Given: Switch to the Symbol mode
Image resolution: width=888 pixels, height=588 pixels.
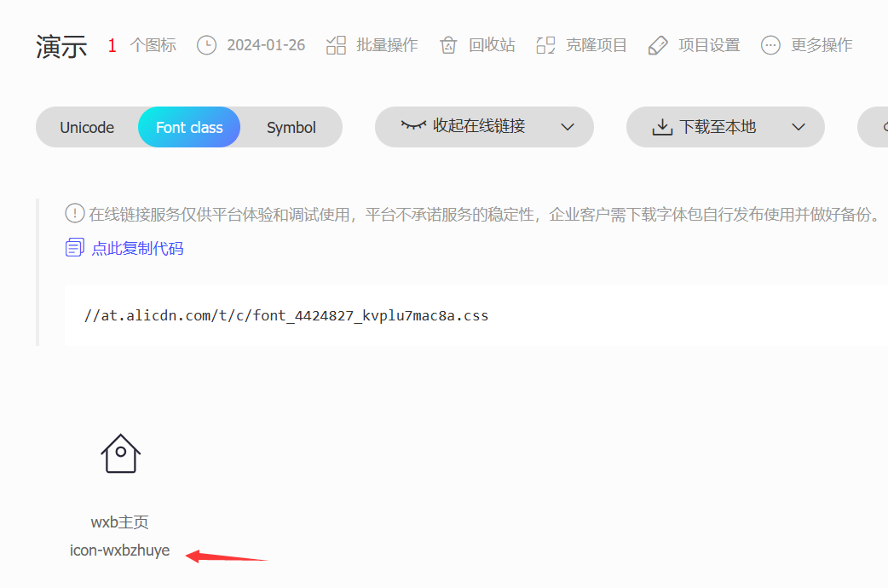Looking at the screenshot, I should click(x=291, y=128).
